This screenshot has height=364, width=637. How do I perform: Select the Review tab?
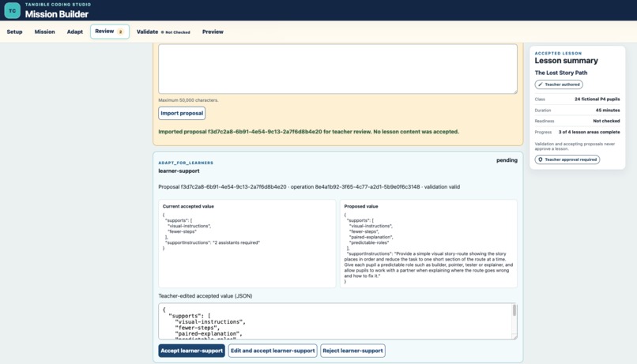(110, 32)
